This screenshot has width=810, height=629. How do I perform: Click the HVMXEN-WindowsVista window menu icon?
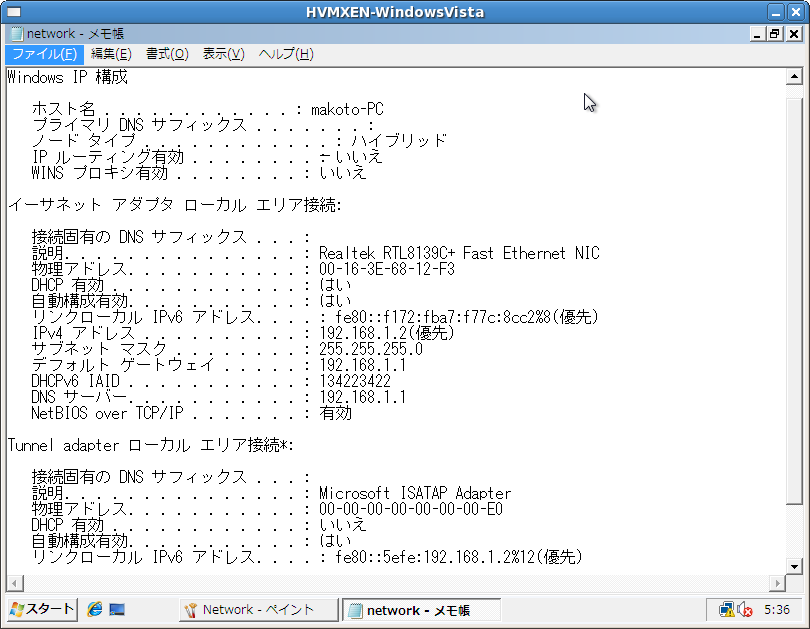tap(13, 12)
